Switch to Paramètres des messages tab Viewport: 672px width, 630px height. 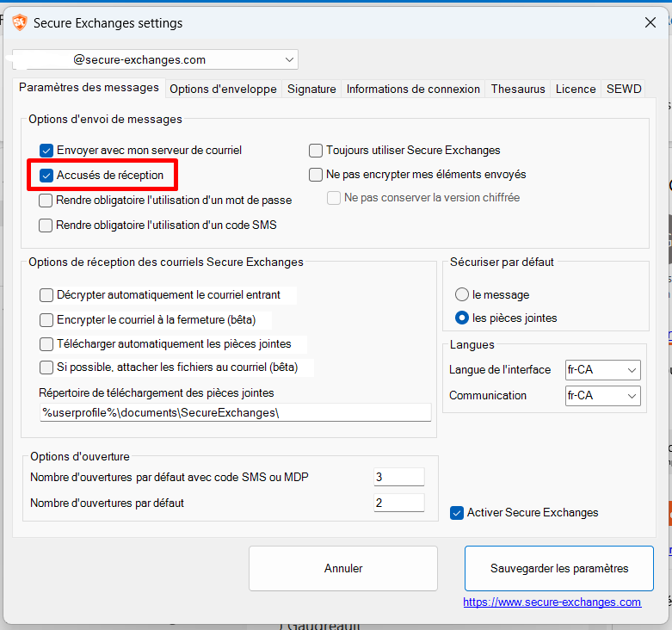click(x=89, y=88)
